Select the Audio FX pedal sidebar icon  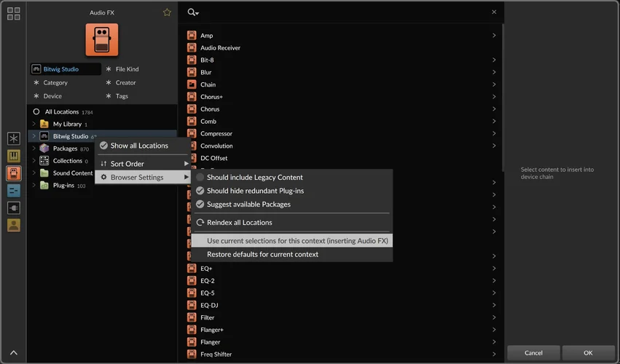click(x=13, y=173)
